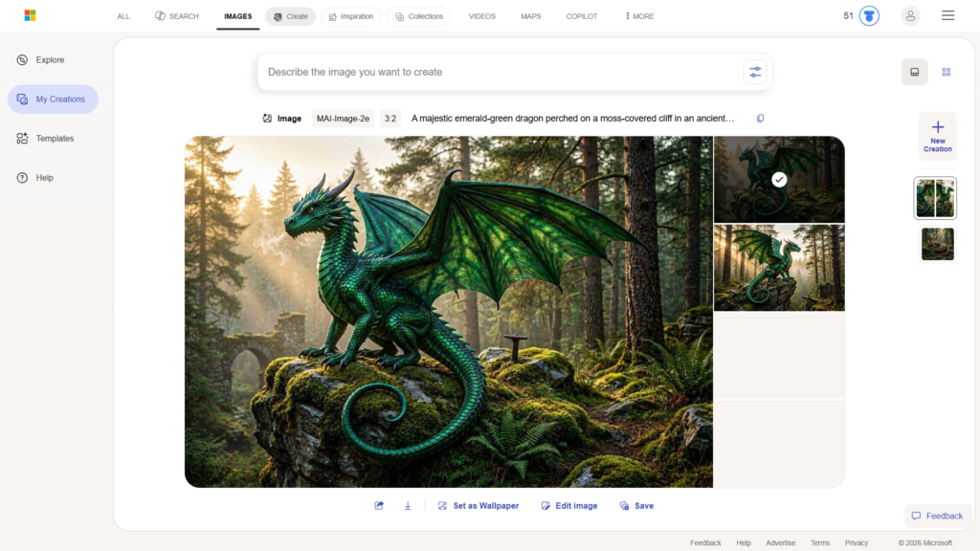Open the Privacy footer link
Screen dimensions: 980x551
(x=857, y=543)
